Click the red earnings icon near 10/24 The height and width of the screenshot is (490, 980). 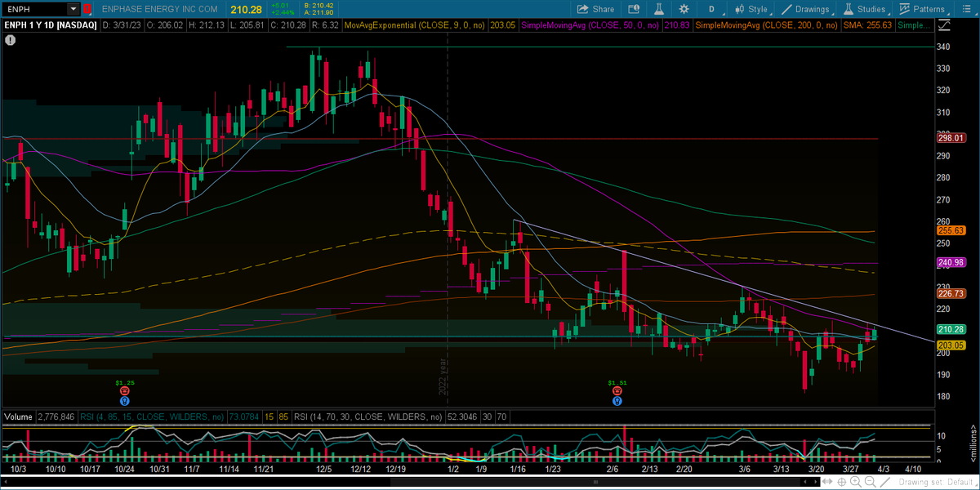click(124, 391)
